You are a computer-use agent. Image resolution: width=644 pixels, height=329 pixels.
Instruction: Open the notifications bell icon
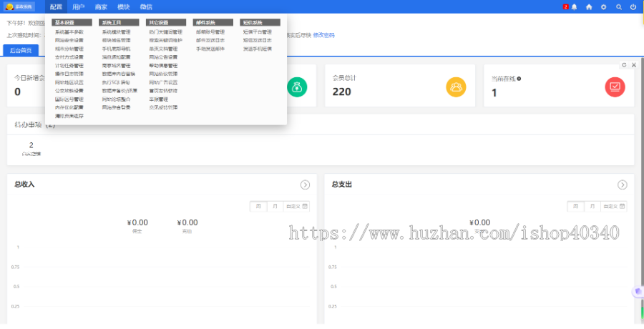[574, 7]
